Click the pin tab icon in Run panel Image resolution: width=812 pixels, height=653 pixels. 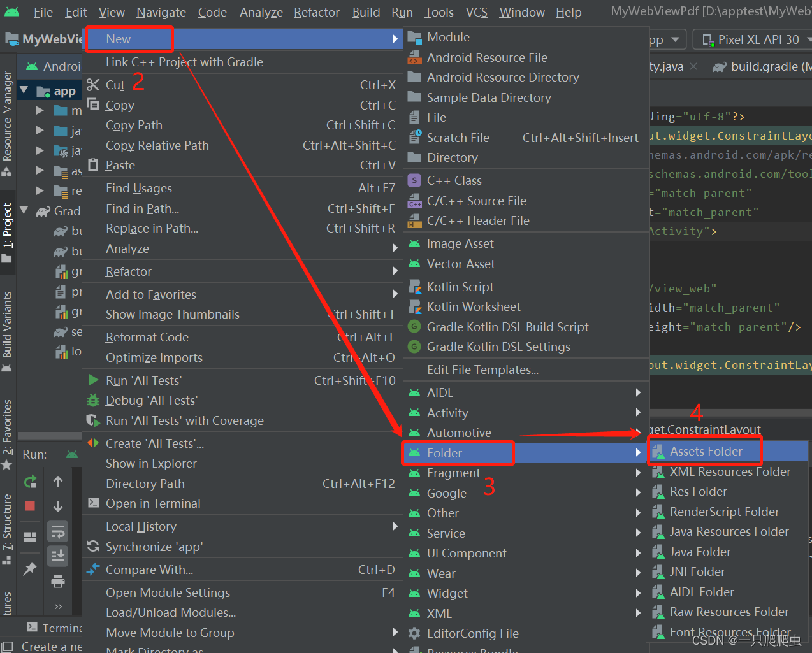tap(30, 568)
